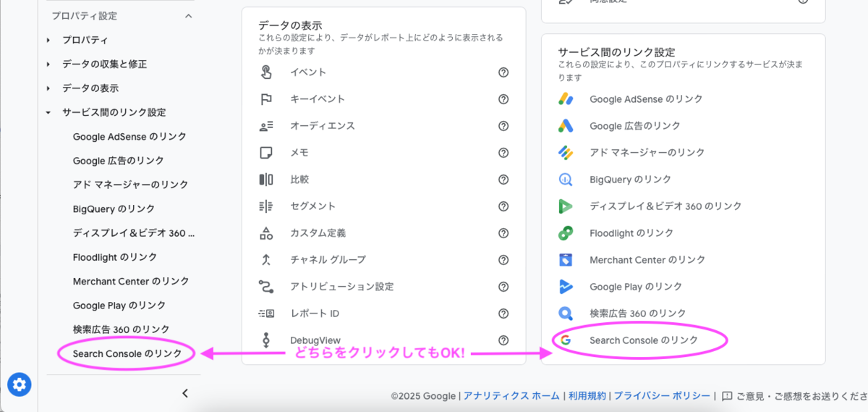Select アド マネージャーのリンク in sidebar
The width and height of the screenshot is (868, 412).
(130, 185)
